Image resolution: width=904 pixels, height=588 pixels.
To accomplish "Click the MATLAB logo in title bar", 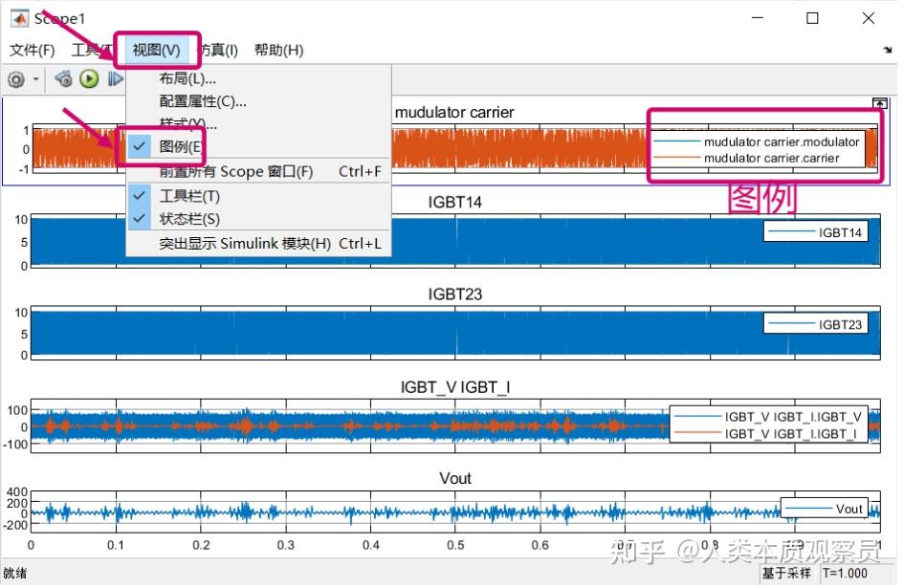I will coord(19,18).
